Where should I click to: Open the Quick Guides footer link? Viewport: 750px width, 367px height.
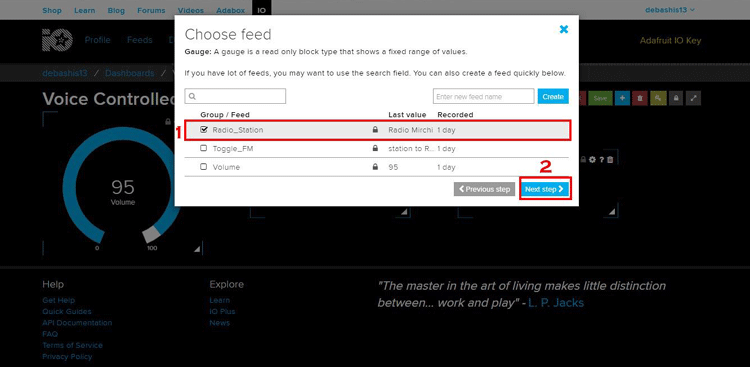[66, 311]
